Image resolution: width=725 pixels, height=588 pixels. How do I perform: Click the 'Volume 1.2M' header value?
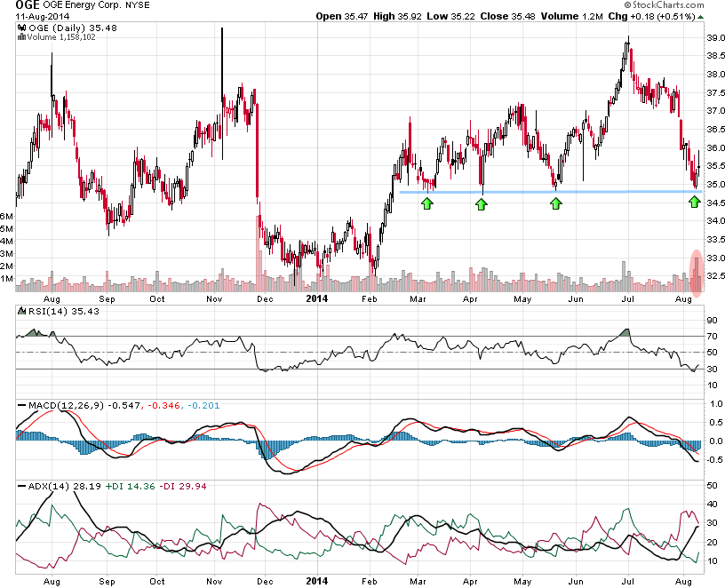point(572,16)
